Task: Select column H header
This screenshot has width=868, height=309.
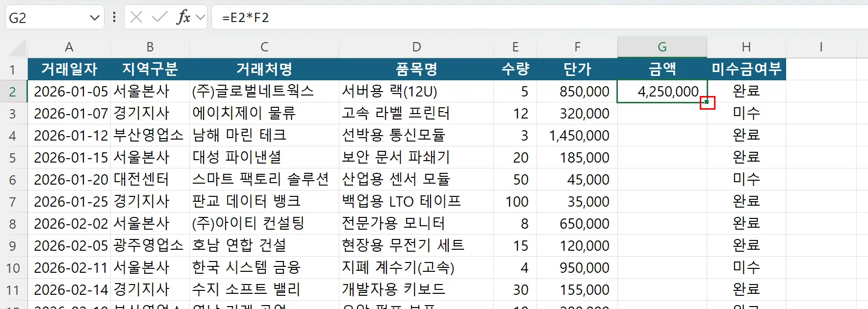Action: (x=746, y=47)
